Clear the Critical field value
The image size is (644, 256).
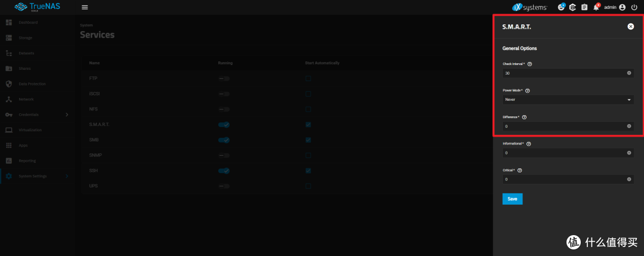[629, 179]
